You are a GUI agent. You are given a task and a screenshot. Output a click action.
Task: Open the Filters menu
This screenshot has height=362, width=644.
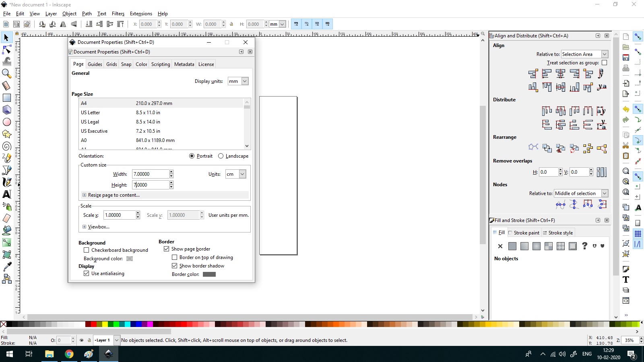click(118, 14)
